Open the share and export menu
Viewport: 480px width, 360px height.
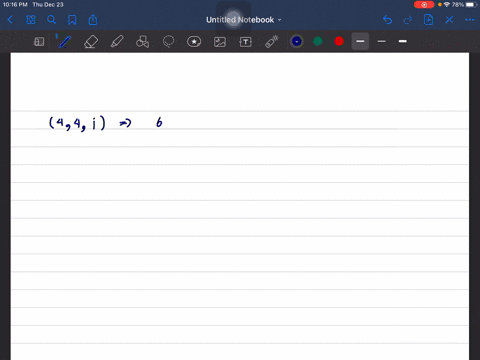(93, 20)
